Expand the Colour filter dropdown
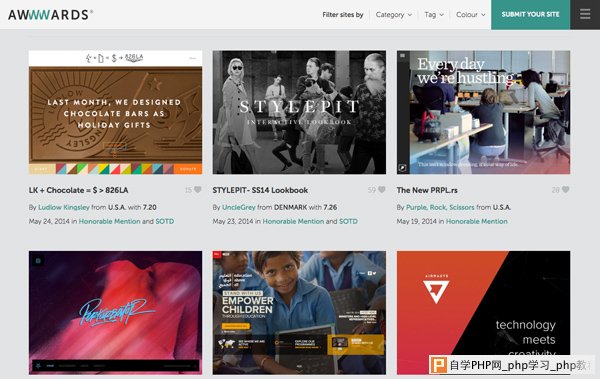Viewport: 600px width, 379px height. pos(471,15)
